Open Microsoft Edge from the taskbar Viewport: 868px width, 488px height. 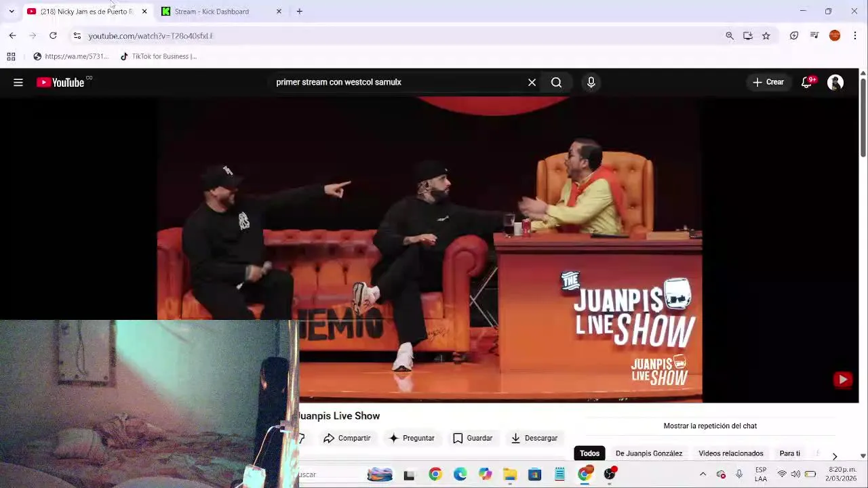460,474
